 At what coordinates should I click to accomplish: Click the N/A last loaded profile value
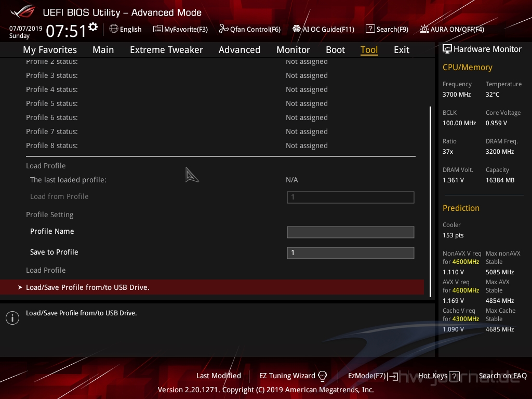click(292, 180)
